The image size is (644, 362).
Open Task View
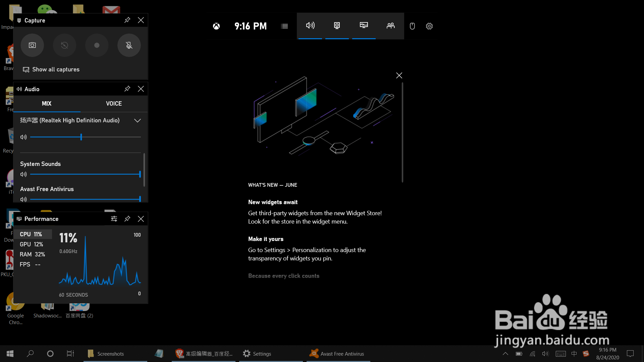(x=70, y=354)
